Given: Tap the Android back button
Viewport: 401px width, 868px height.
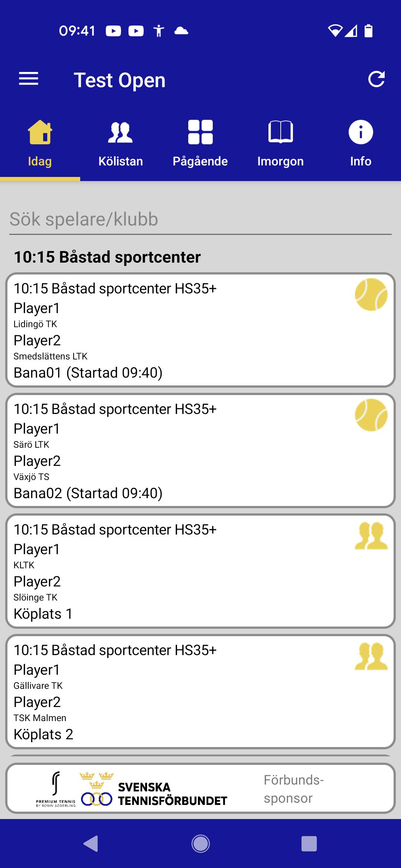Looking at the screenshot, I should 91,844.
